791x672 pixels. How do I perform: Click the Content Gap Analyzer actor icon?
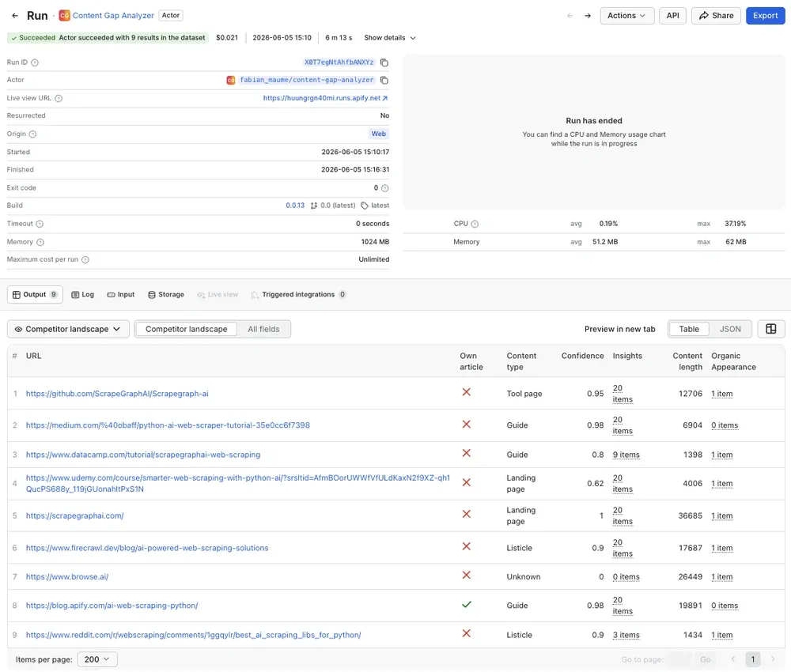coord(64,16)
